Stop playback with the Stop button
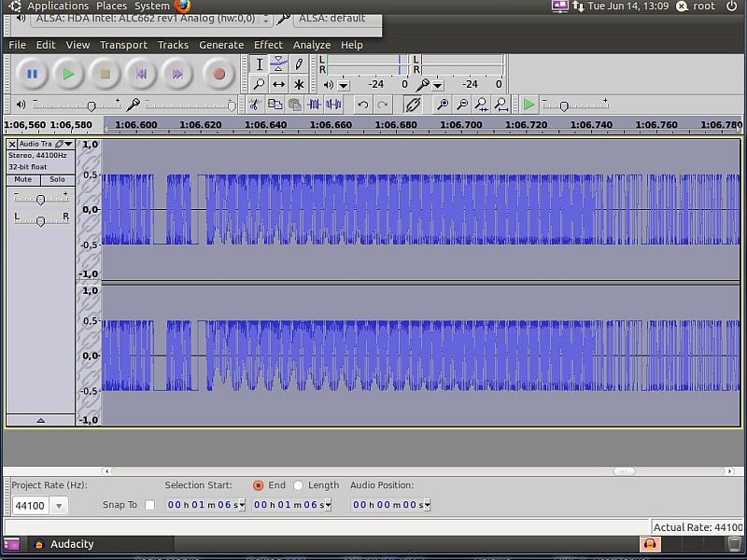Screen dimensions: 747x560 point(106,74)
